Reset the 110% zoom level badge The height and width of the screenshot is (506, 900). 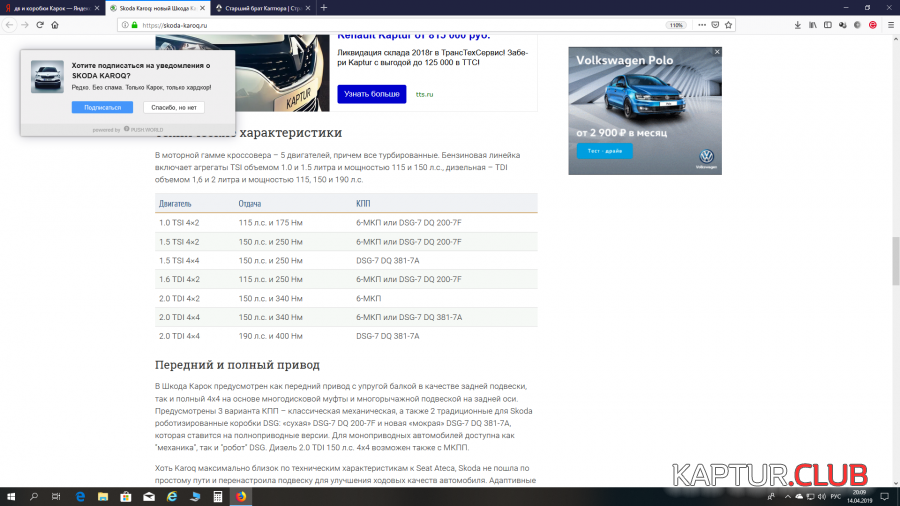coord(676,25)
